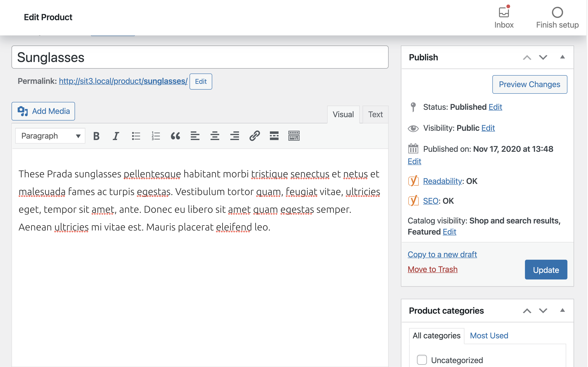Viewport: 588px width, 367px height.
Task: Center align the paragraph text
Action: coord(215,136)
